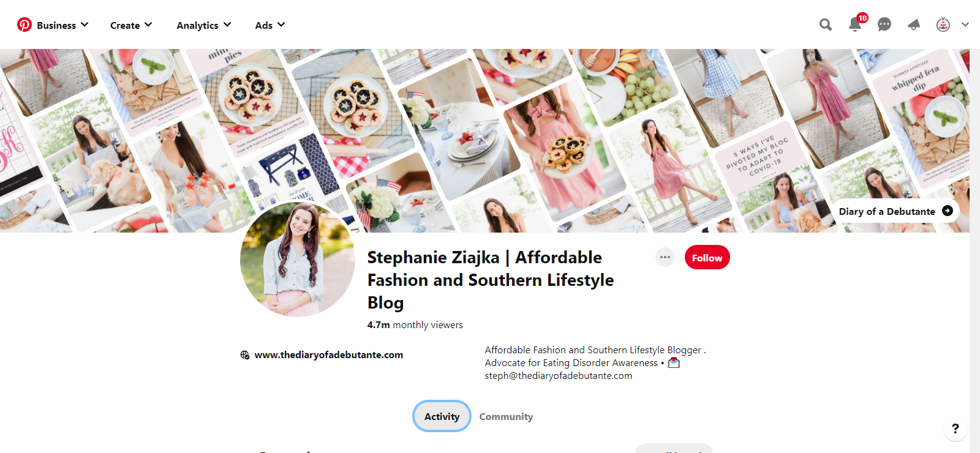Open the Analytics dropdown menu
980x453 pixels.
point(204,25)
